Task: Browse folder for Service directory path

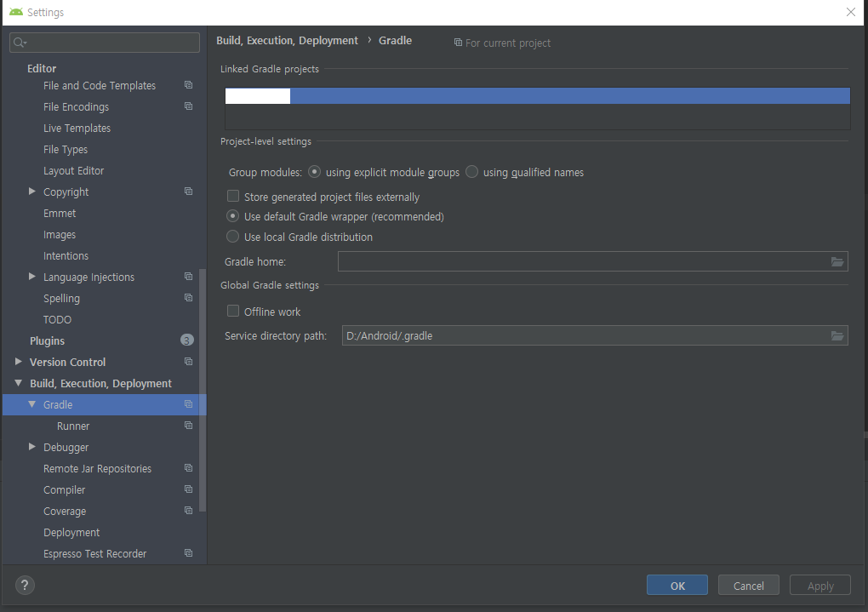Action: (x=837, y=335)
